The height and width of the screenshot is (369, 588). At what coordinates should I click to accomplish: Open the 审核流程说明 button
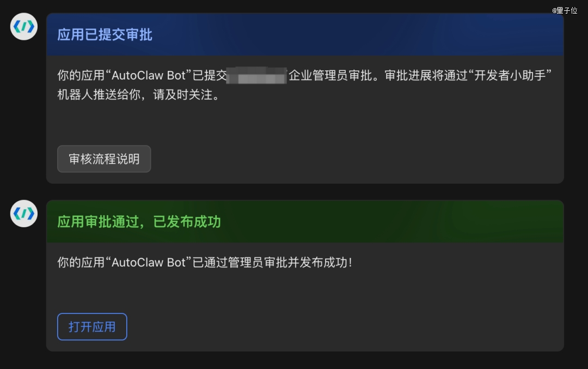pos(104,159)
